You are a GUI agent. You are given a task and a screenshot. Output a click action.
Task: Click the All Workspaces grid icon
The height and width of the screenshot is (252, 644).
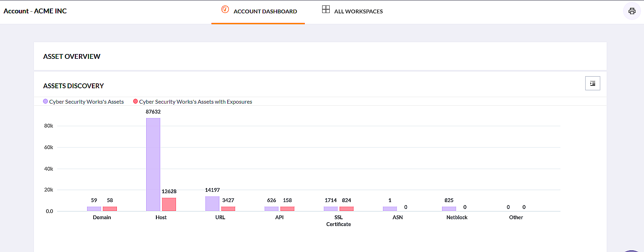326,9
